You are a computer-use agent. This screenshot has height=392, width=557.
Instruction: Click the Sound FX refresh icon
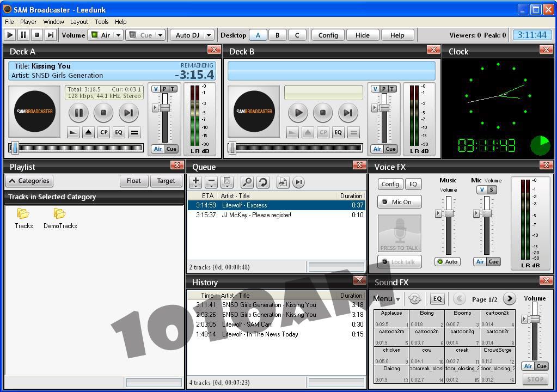pos(414,298)
